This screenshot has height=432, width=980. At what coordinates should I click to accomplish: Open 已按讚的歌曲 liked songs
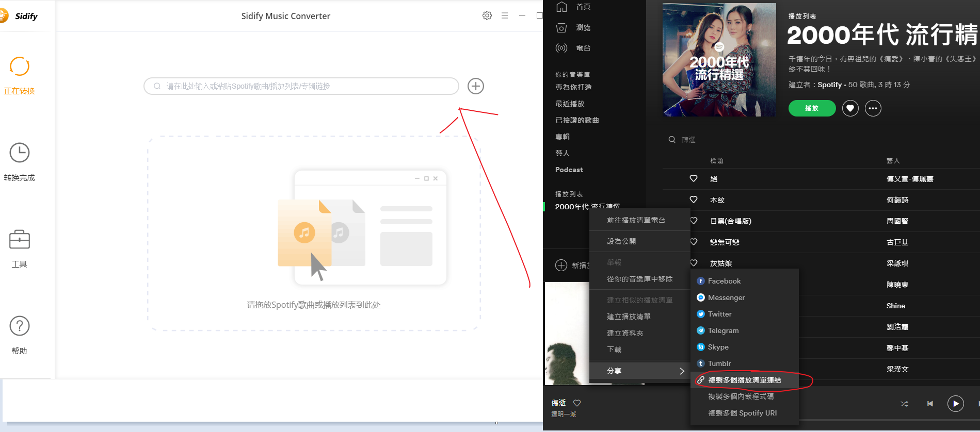click(x=577, y=120)
